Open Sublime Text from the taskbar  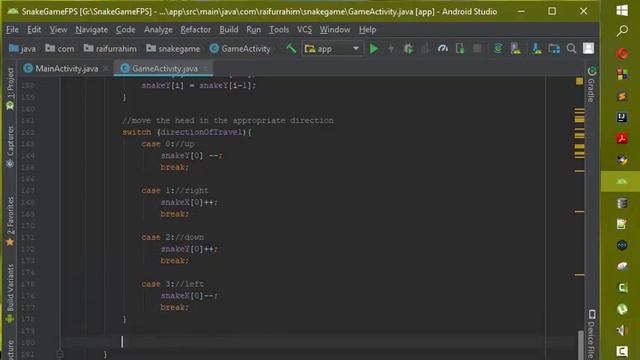pyautogui.click(x=622, y=96)
